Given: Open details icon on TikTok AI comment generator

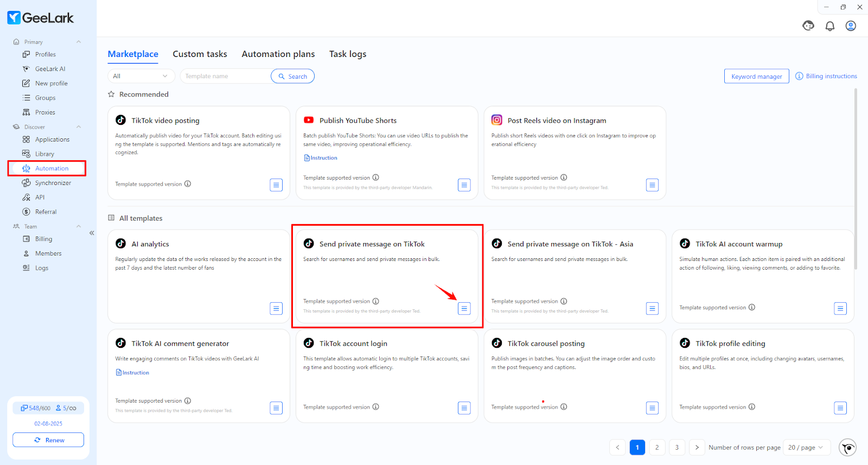Looking at the screenshot, I should pyautogui.click(x=276, y=408).
